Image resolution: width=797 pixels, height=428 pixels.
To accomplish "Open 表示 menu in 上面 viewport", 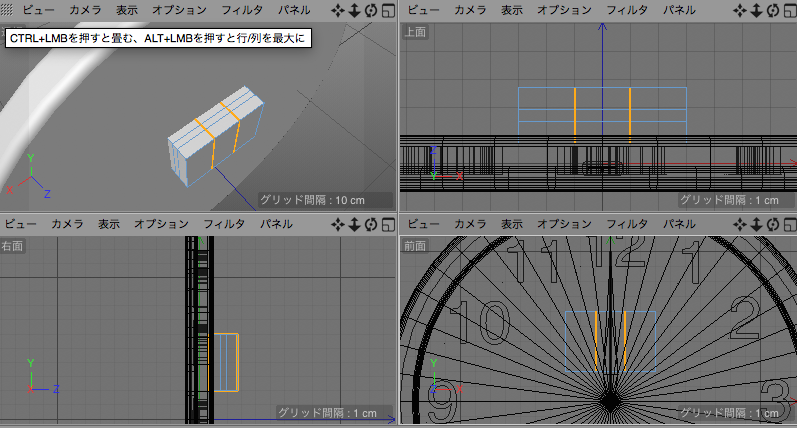I will point(512,10).
